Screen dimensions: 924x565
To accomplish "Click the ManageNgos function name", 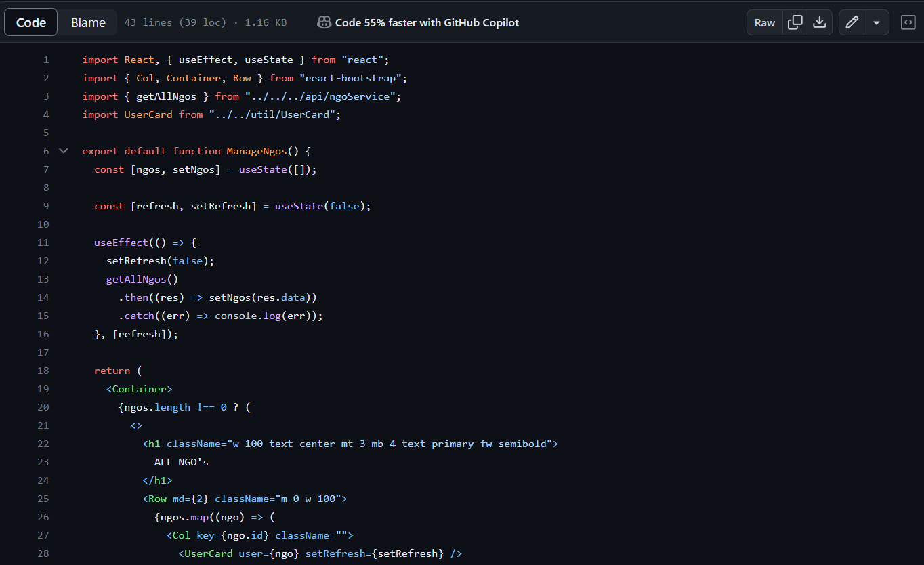I will (257, 151).
